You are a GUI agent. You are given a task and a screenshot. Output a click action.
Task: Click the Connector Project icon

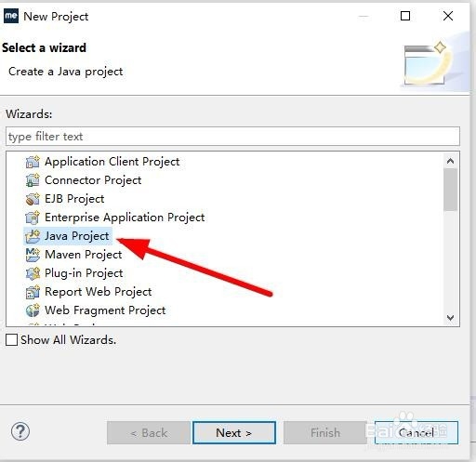click(33, 180)
